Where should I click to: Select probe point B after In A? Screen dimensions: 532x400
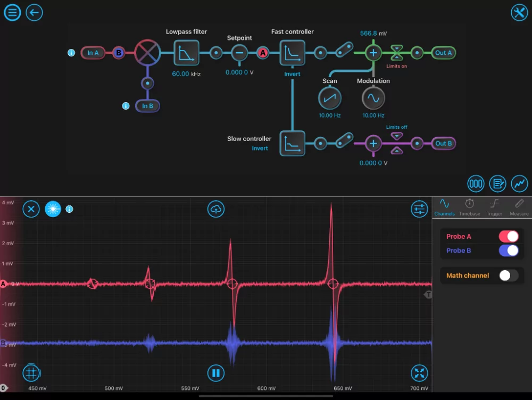tap(119, 53)
